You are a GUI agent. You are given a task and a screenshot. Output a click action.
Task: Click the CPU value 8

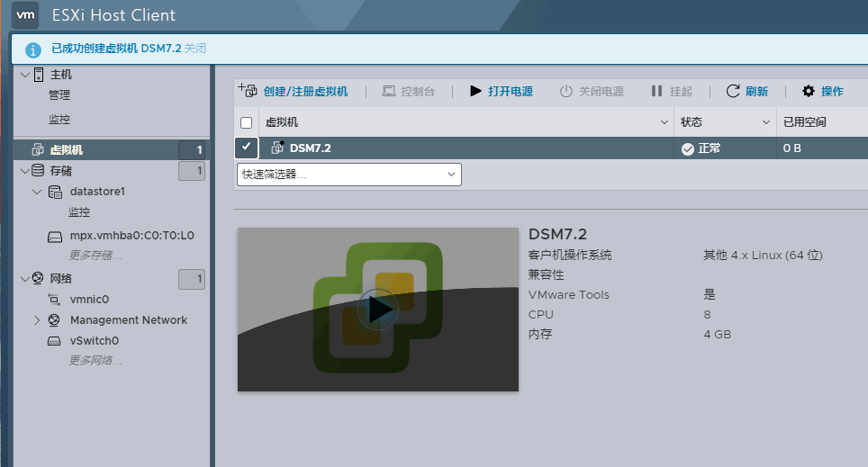click(x=708, y=314)
